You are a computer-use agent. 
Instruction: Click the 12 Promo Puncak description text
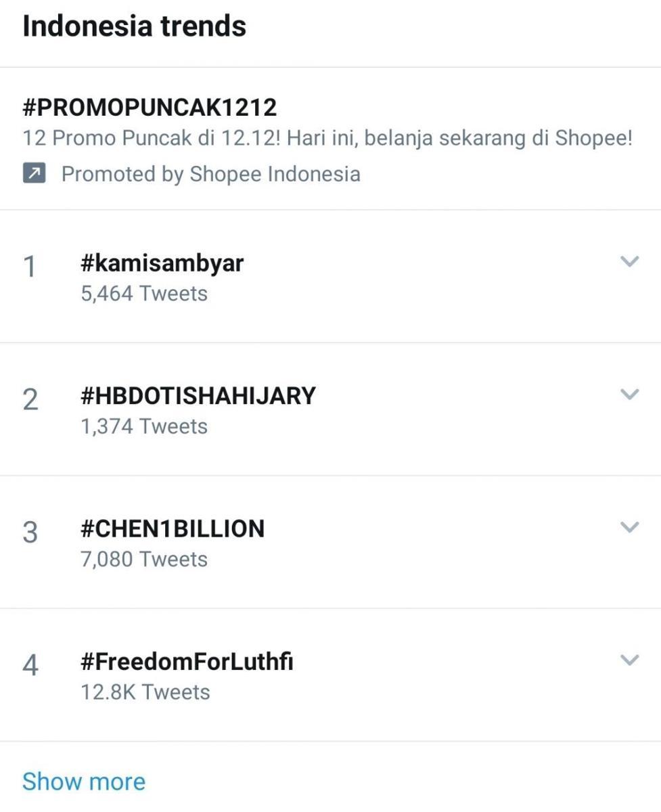(327, 138)
